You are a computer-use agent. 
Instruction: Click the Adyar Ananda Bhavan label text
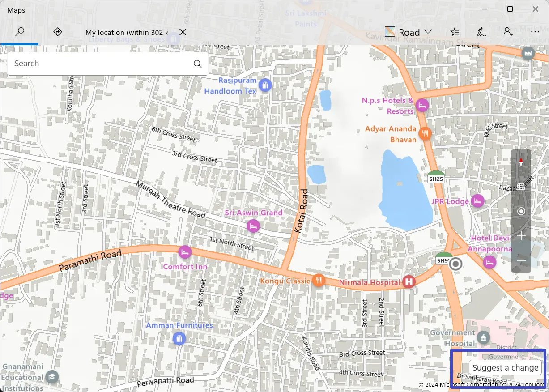pyautogui.click(x=391, y=134)
